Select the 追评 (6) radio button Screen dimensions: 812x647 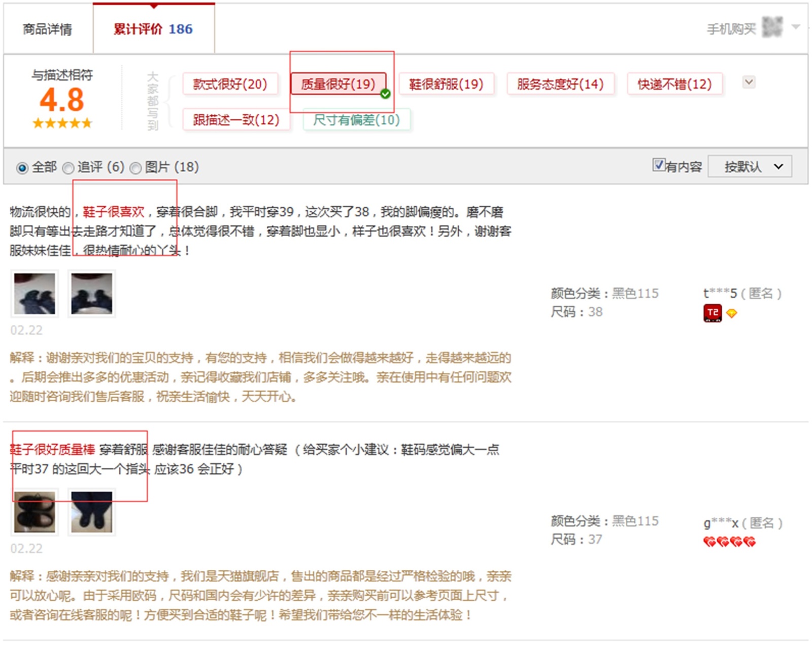click(68, 168)
